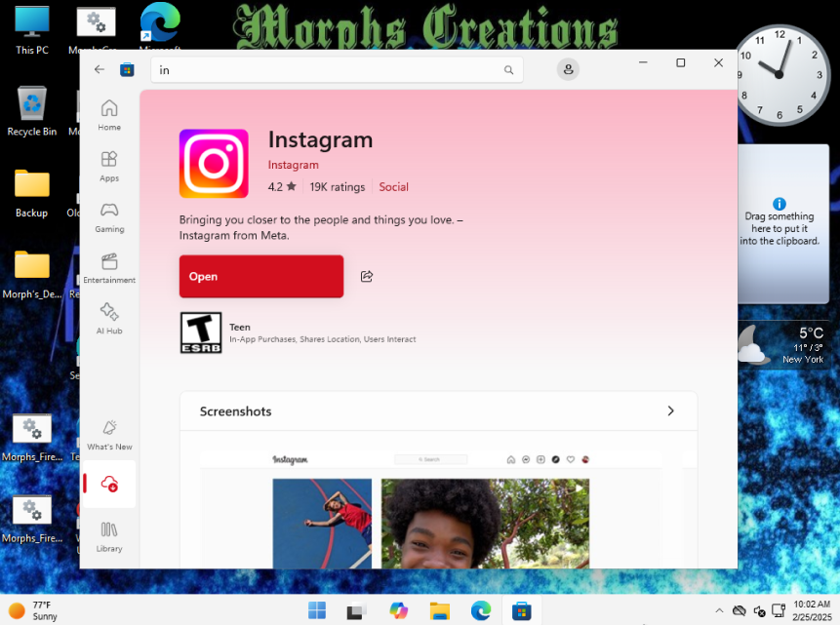Click the magnifier search icon in the search box

click(508, 70)
